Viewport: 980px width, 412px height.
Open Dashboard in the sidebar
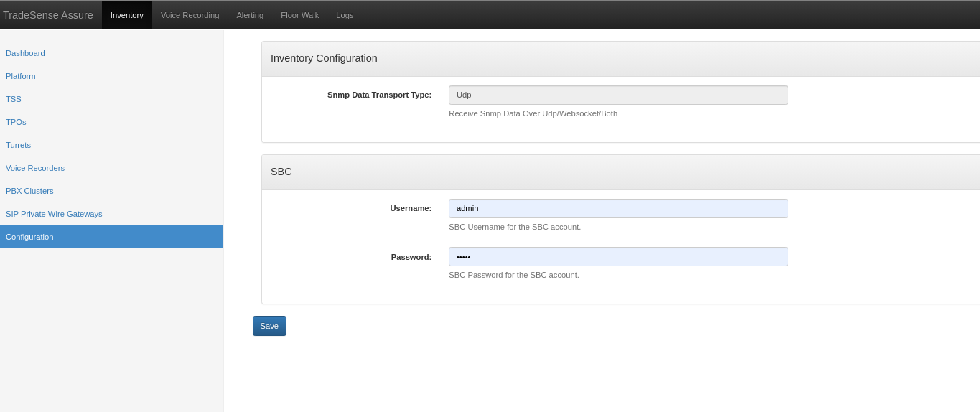click(111, 53)
